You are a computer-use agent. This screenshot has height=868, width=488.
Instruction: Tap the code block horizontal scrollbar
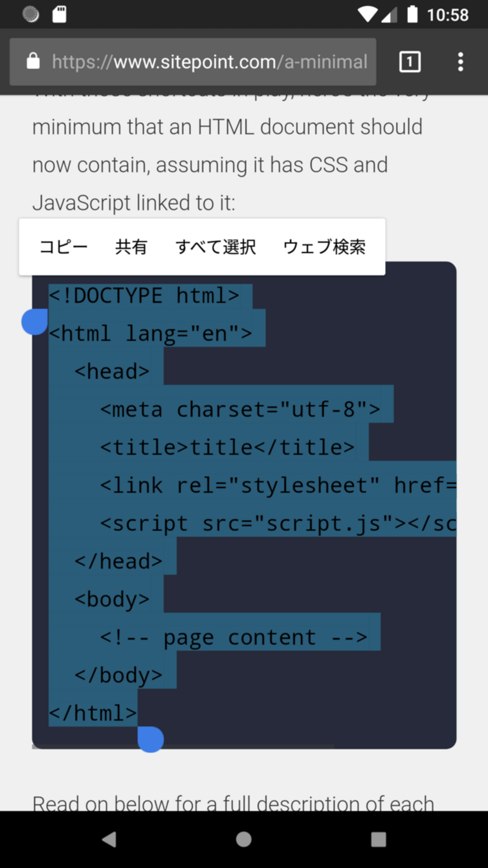[x=183, y=747]
